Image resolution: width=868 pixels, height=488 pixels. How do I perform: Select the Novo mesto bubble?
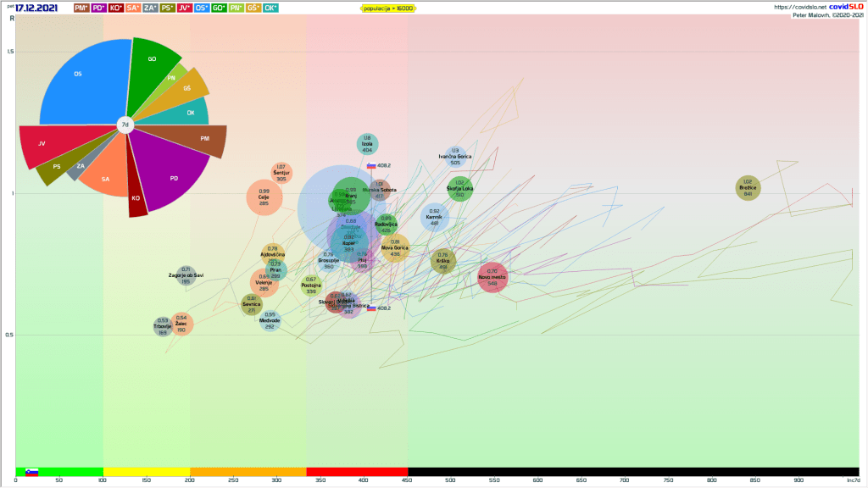tap(492, 276)
